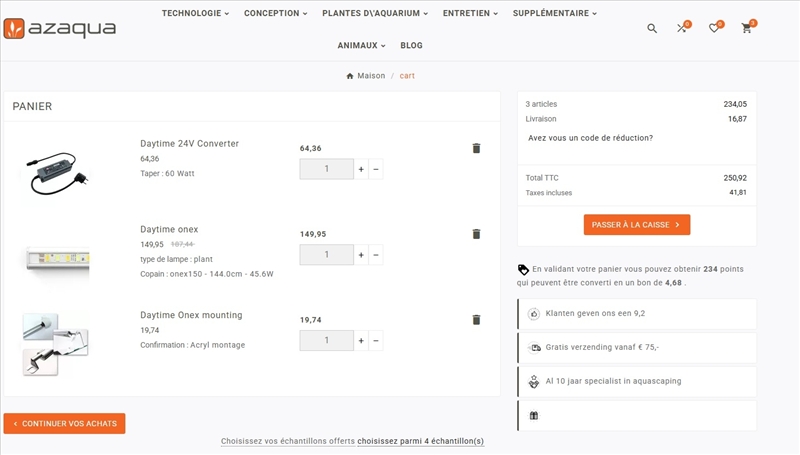The height and width of the screenshot is (455, 800).
Task: Open the Daytime Onex mounting product link
Action: (x=191, y=315)
